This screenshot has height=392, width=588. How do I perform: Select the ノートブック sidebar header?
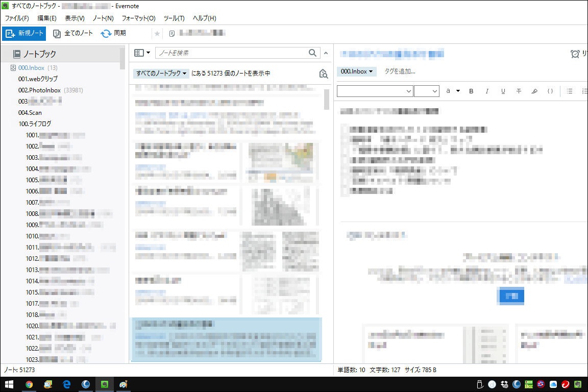tap(61, 54)
